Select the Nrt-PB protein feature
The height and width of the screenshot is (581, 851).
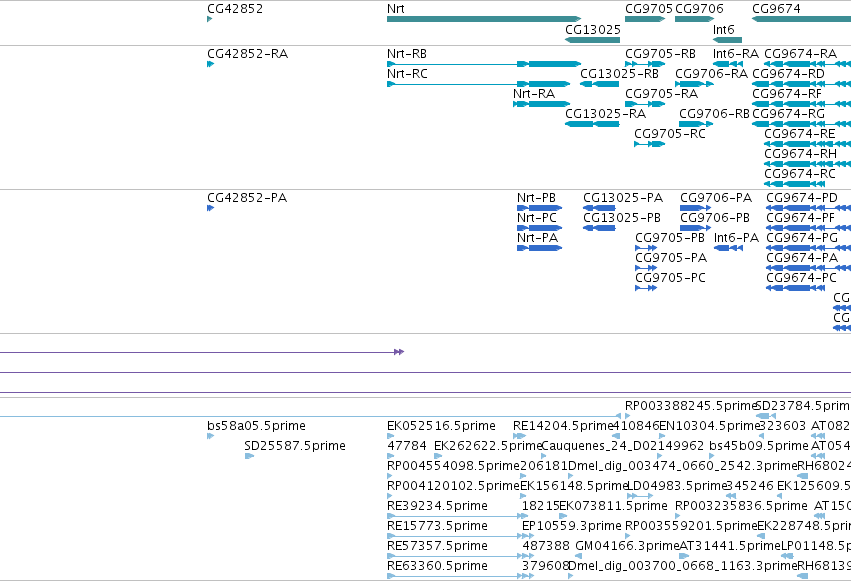pos(539,208)
